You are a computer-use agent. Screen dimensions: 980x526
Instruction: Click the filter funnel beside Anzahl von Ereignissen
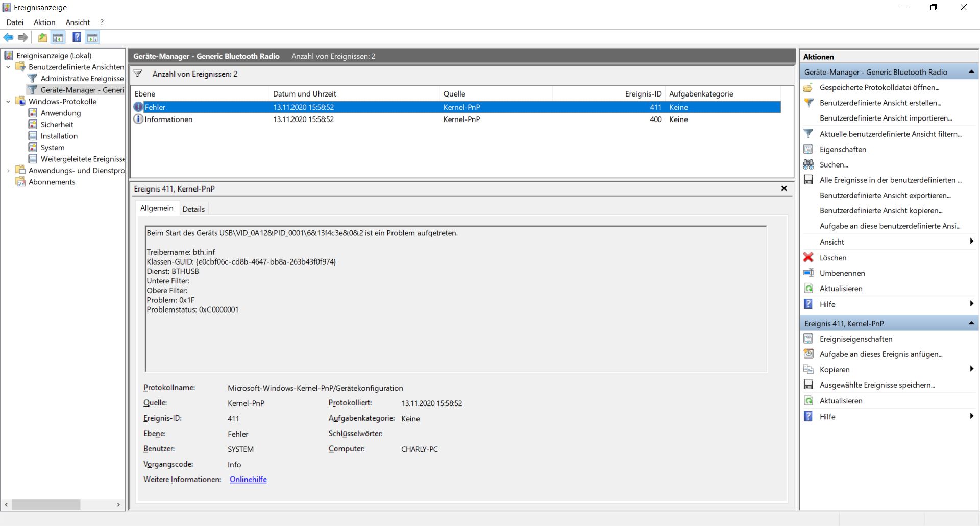tap(138, 74)
